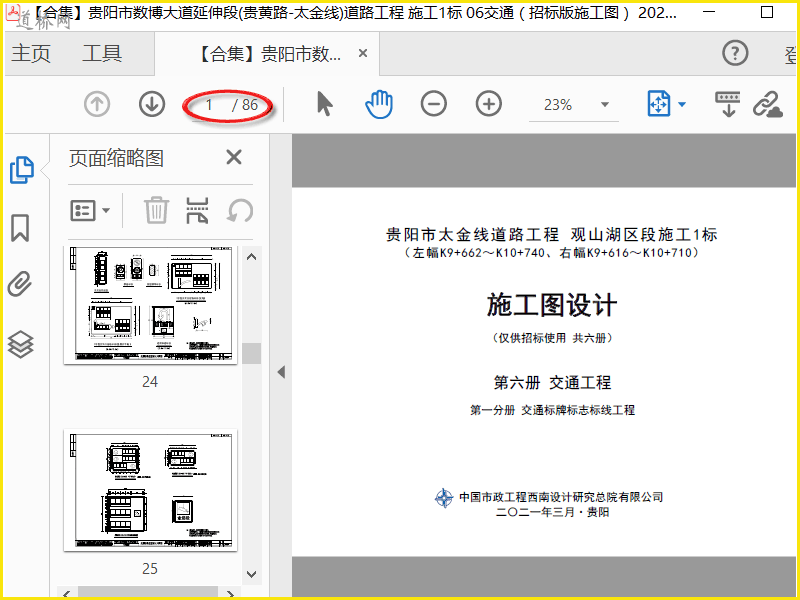Zoom in with the plus button
Image resolution: width=800 pixels, height=600 pixels.
489,104
